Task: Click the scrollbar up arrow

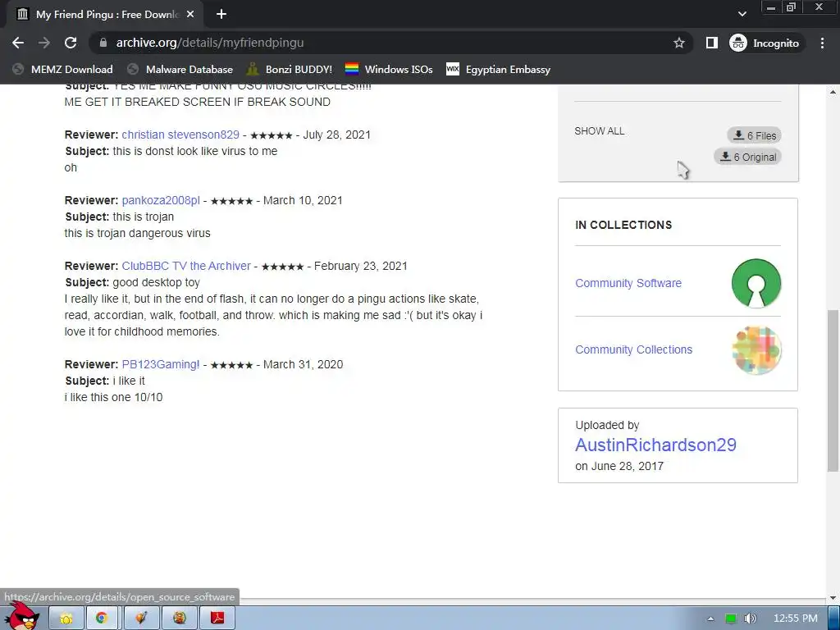Action: tap(833, 92)
